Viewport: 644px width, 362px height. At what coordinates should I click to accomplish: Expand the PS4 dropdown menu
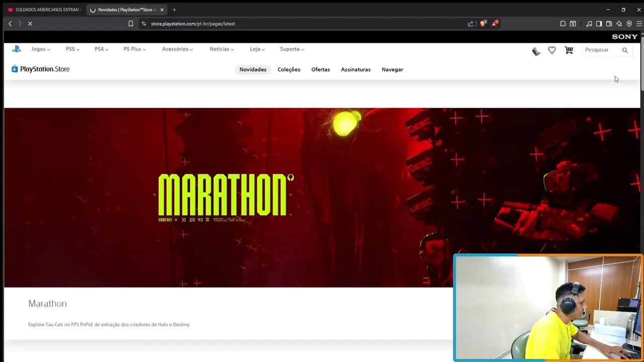pos(101,49)
